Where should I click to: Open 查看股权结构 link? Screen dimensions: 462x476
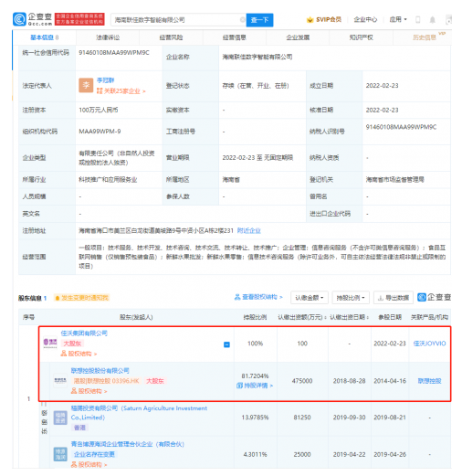pos(258,297)
